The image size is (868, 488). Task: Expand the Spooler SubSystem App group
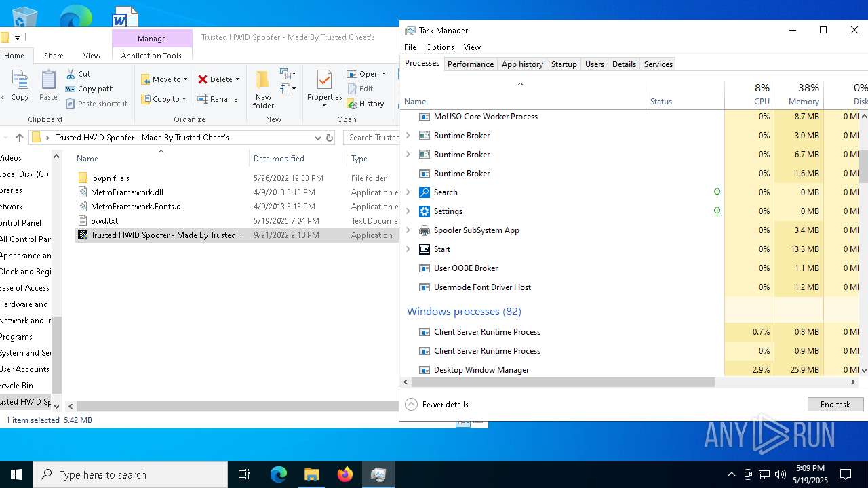click(x=408, y=230)
